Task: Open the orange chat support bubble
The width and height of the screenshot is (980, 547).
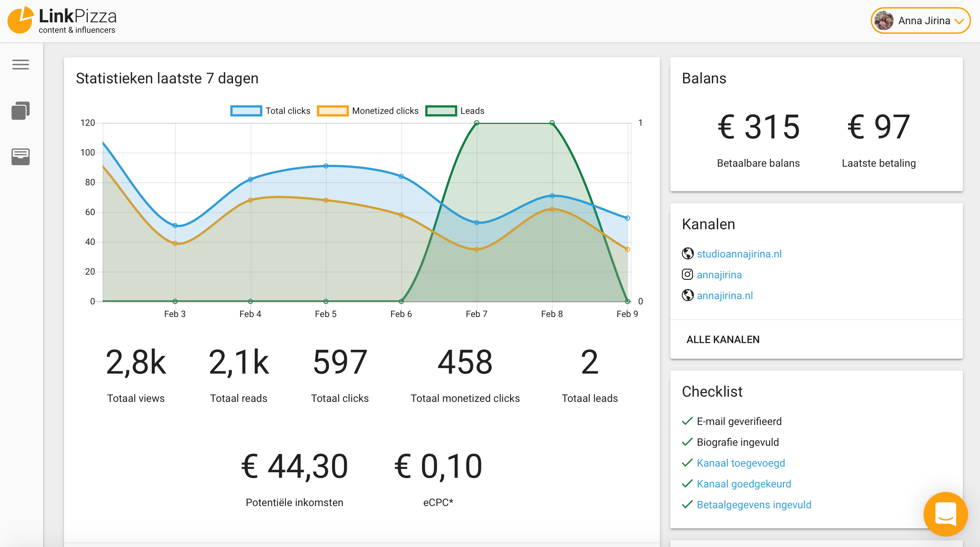Action: (x=945, y=514)
